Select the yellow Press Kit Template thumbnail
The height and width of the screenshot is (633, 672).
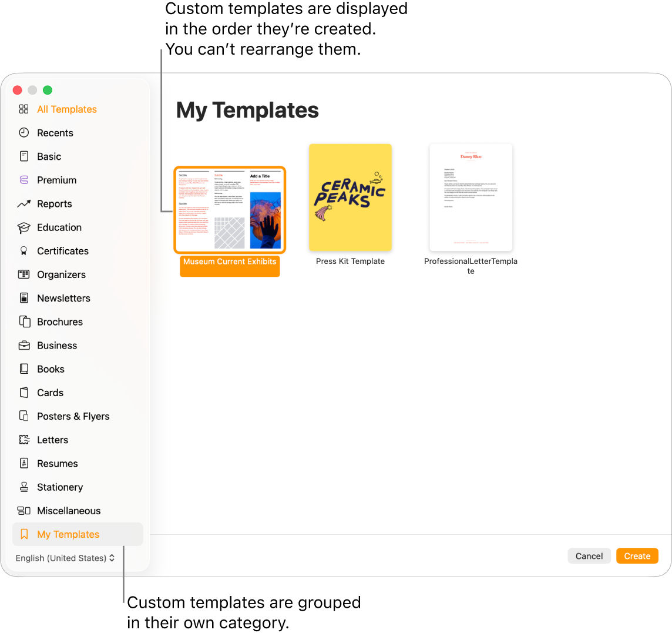pos(350,197)
